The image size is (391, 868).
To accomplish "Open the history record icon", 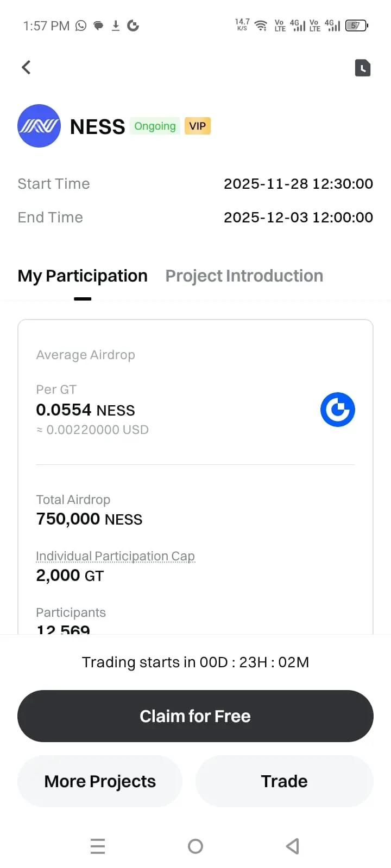I will click(x=363, y=68).
